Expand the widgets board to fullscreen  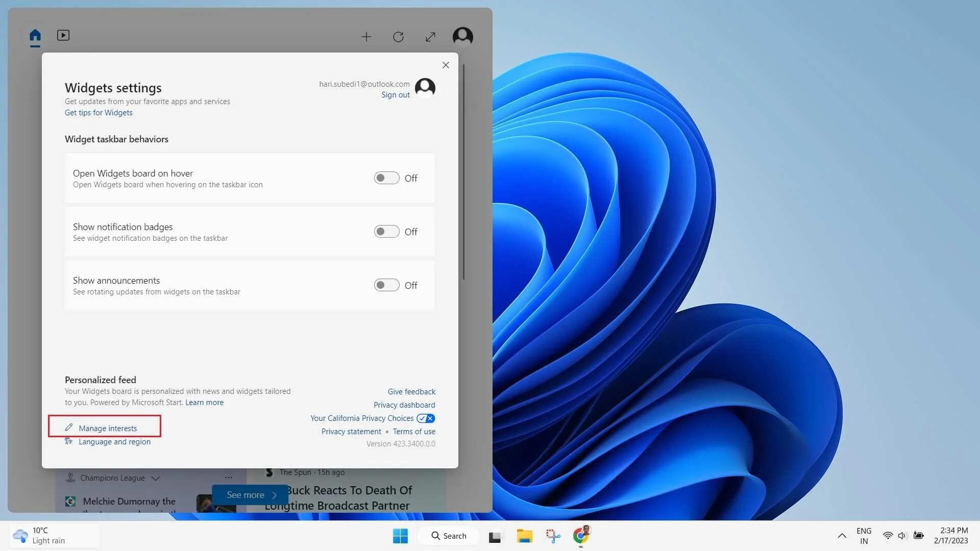pos(430,37)
